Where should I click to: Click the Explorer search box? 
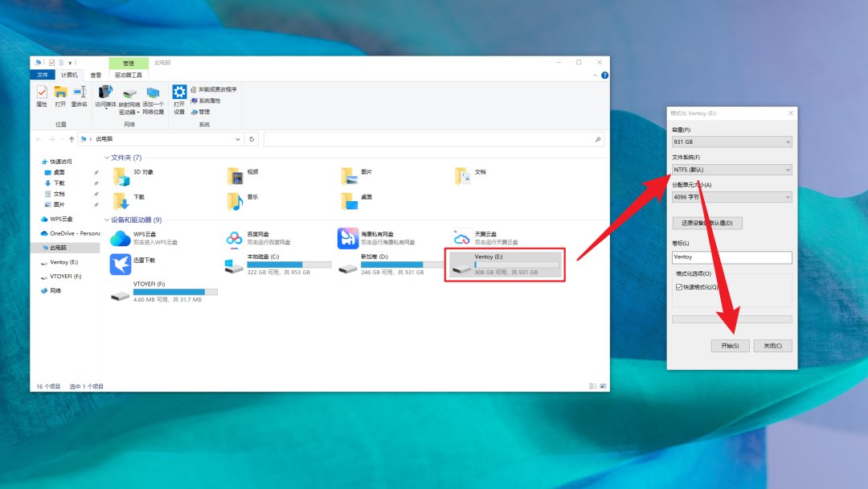pyautogui.click(x=433, y=140)
